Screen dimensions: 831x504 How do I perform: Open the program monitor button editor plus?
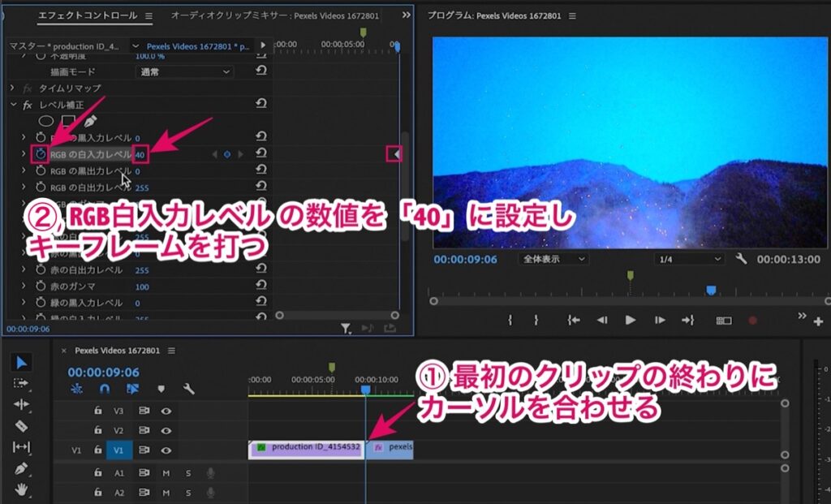coord(818,321)
